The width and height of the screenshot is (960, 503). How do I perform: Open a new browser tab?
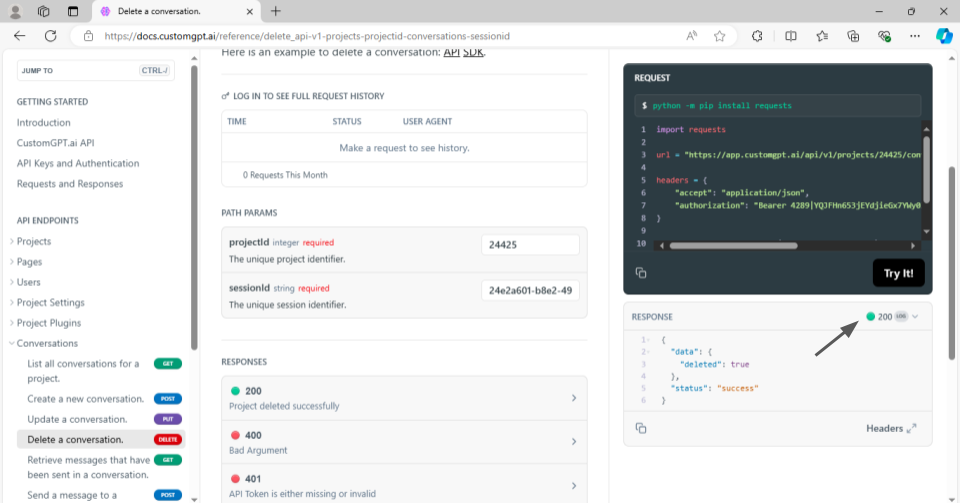click(276, 11)
